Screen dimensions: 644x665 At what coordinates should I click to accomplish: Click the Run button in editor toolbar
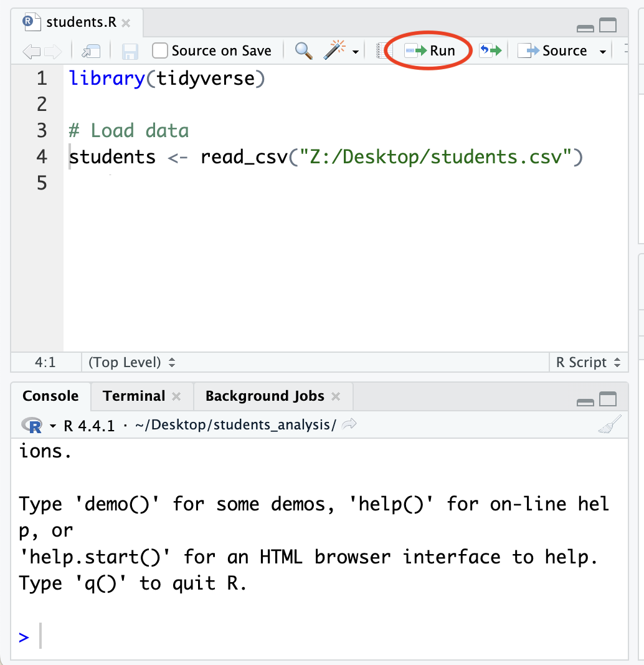[430, 50]
